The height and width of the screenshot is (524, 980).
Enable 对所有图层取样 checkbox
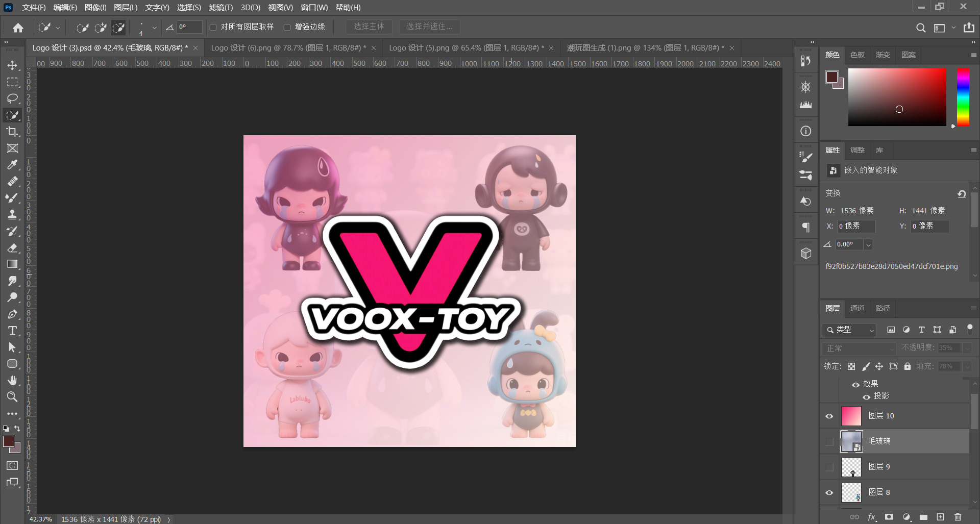(x=213, y=27)
